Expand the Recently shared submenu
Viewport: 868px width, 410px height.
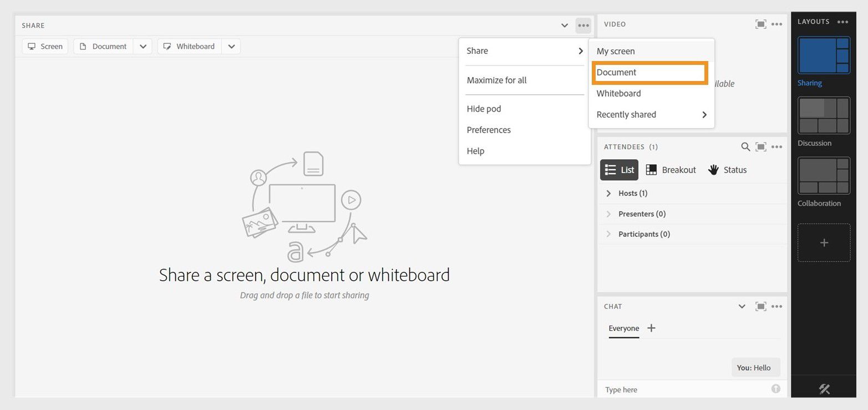coord(626,114)
